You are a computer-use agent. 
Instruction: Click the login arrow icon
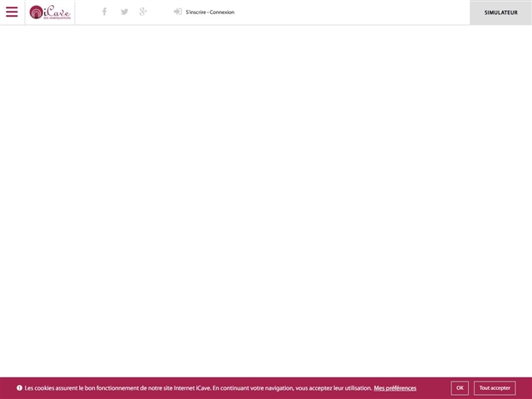178,12
